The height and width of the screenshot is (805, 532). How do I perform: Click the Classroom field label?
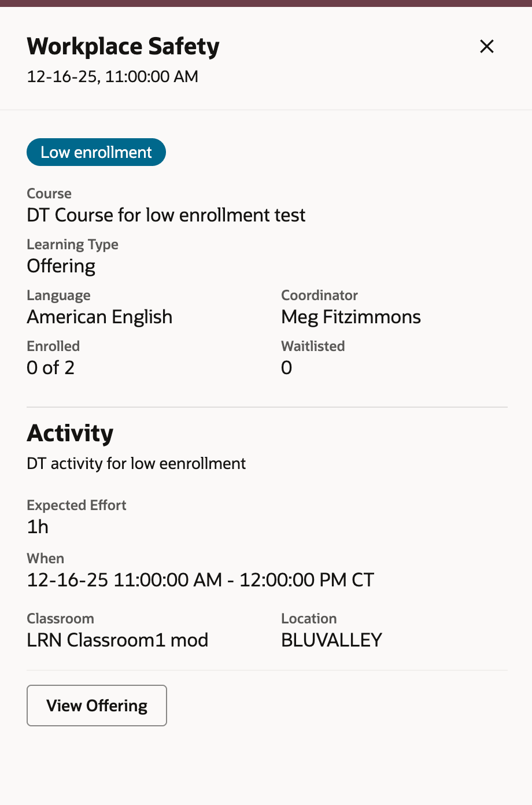point(60,618)
